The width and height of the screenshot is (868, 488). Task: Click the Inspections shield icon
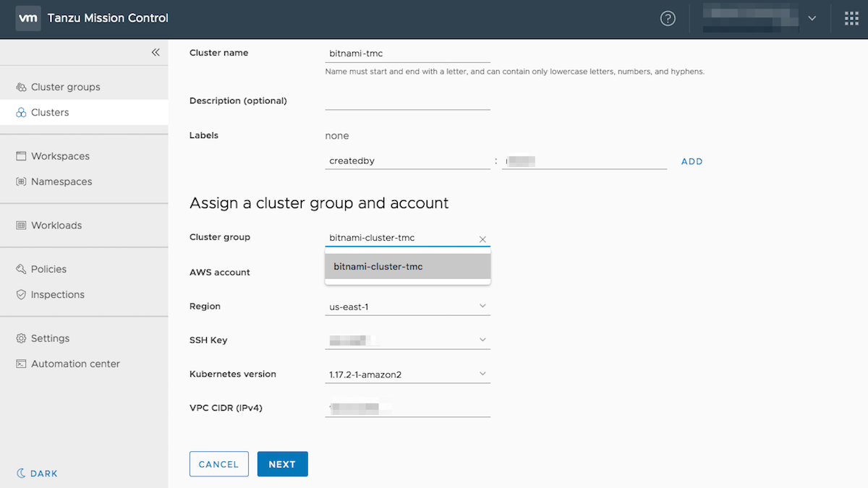coord(22,294)
